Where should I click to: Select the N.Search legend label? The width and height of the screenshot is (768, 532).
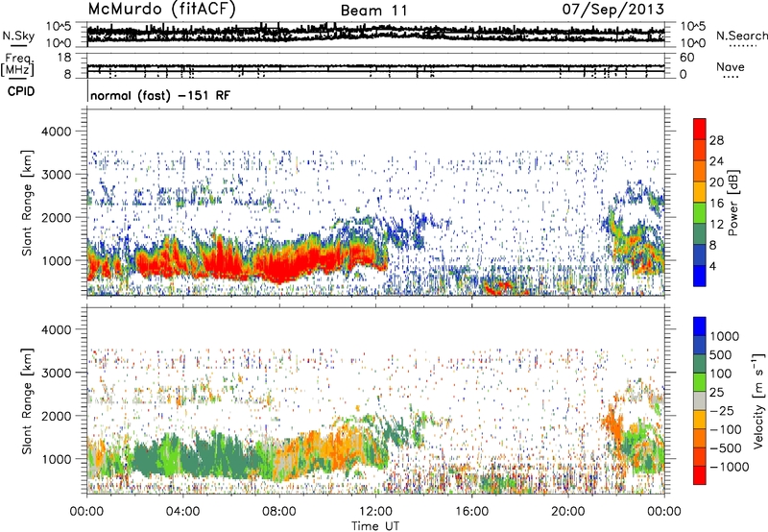[x=741, y=36]
